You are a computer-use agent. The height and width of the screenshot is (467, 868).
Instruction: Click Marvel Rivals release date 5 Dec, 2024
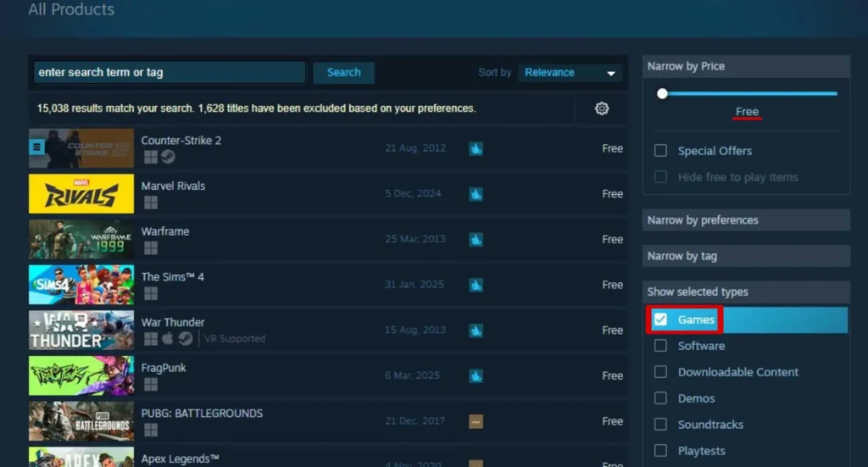(x=413, y=193)
